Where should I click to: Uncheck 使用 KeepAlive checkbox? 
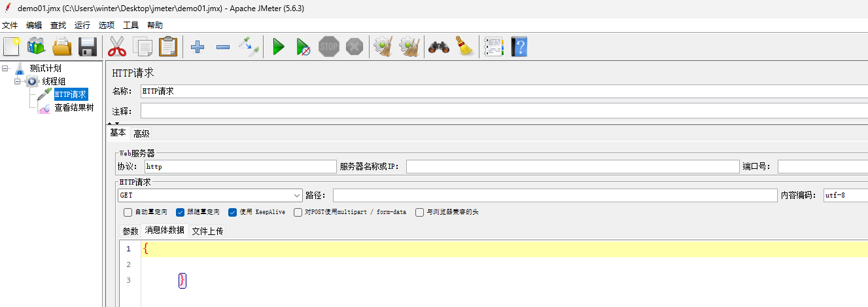(232, 212)
